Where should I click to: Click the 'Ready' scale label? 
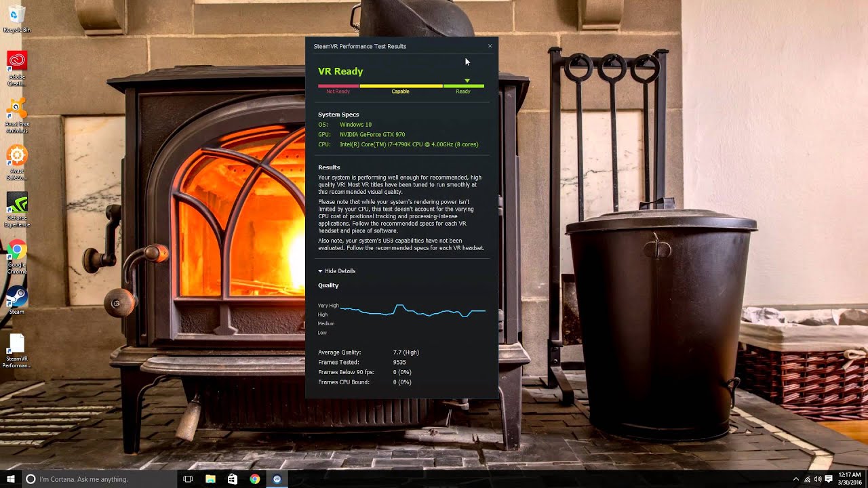pyautogui.click(x=463, y=91)
